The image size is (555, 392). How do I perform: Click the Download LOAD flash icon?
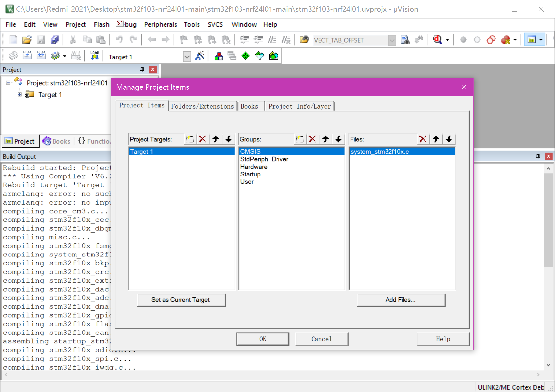click(94, 56)
